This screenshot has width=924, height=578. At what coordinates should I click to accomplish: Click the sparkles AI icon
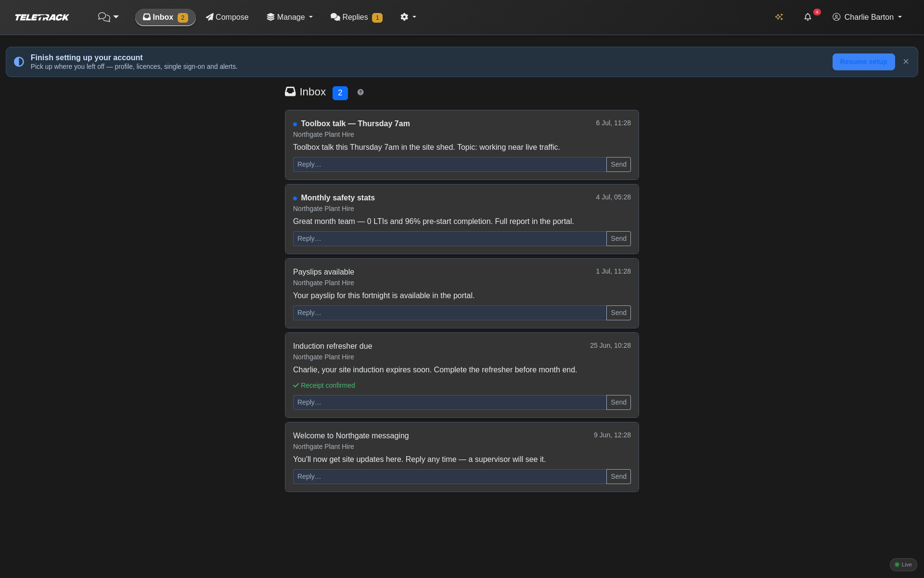pyautogui.click(x=779, y=17)
